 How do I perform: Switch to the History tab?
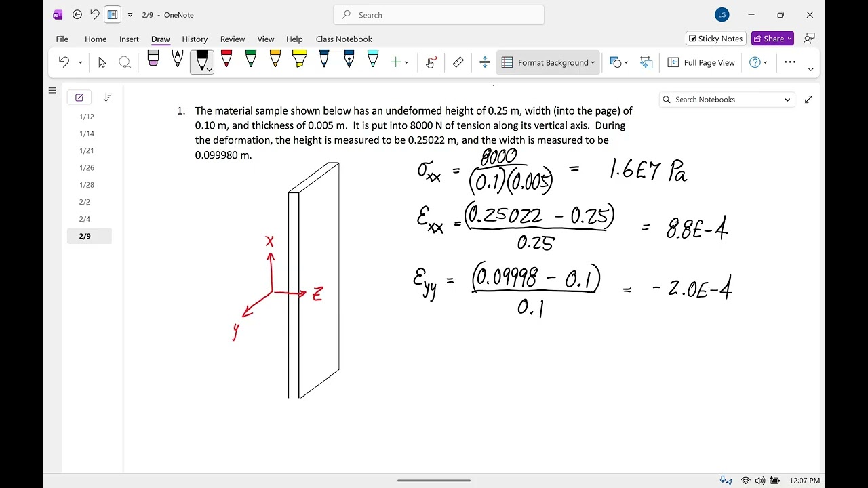tap(195, 39)
